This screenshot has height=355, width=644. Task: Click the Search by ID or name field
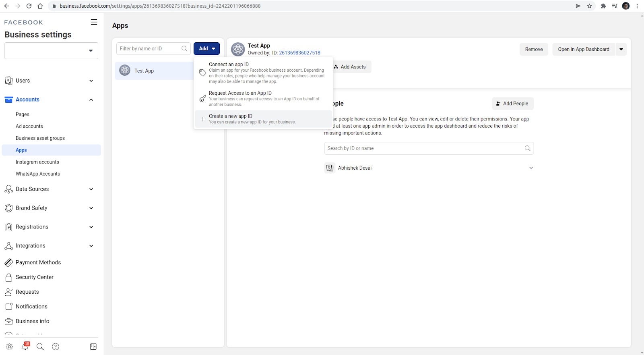(x=429, y=148)
